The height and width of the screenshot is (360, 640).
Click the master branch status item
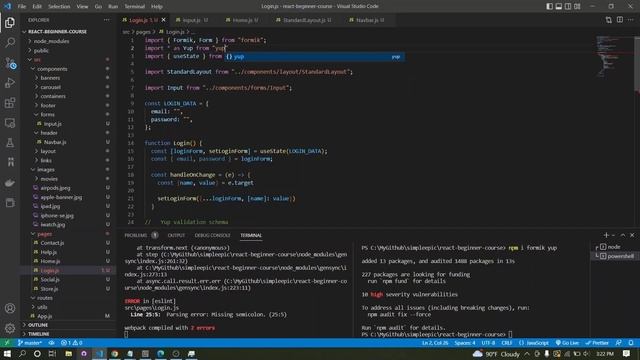[x=30, y=343]
